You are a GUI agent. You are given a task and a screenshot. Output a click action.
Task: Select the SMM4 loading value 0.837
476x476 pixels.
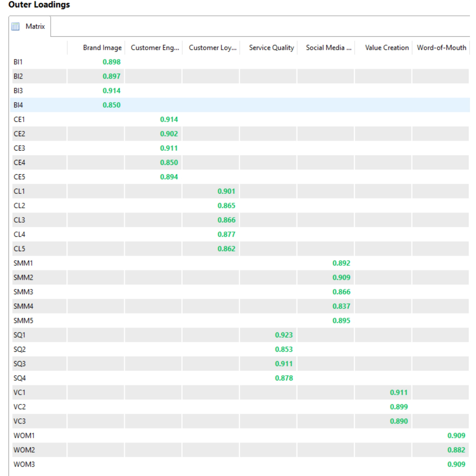341,306
